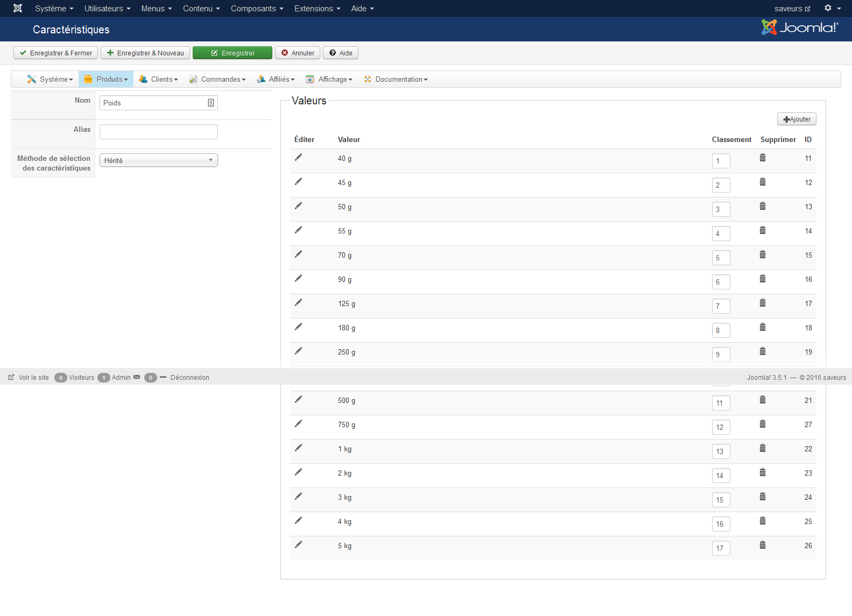Delete the 250 g value with the trash
The height and width of the screenshot is (616, 852).
tap(763, 351)
